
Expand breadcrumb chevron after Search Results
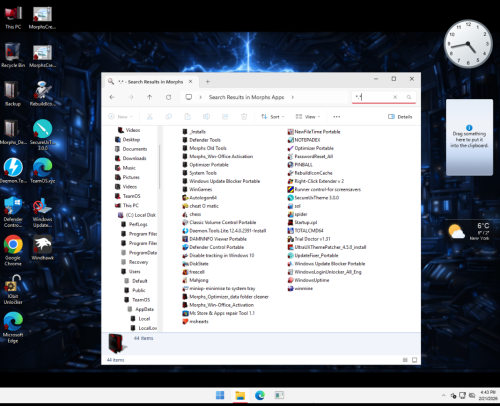click(x=293, y=97)
